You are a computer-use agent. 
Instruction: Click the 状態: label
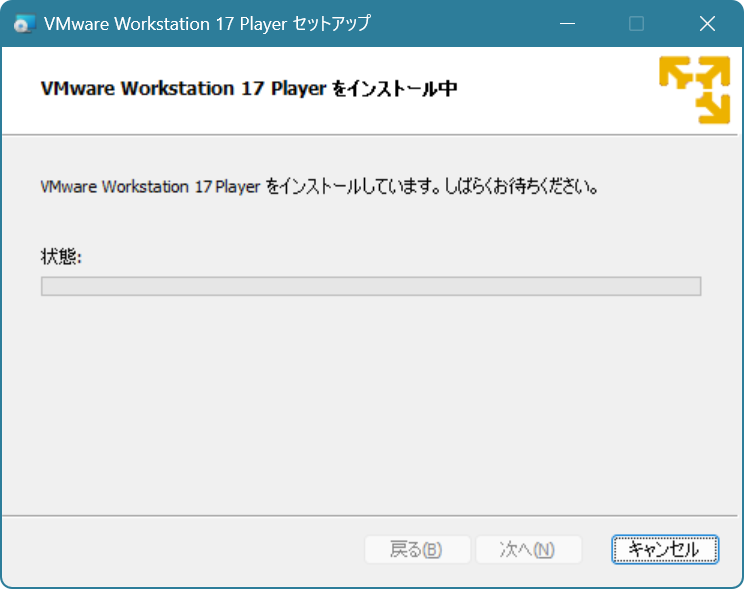point(61,257)
